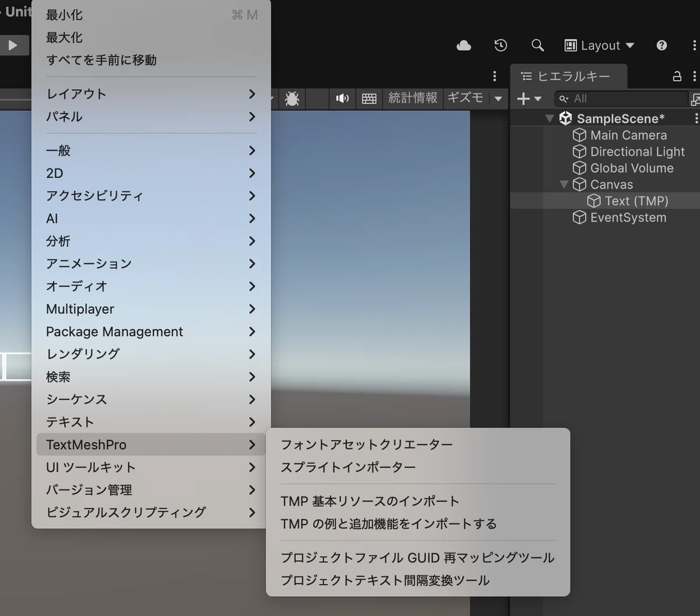The height and width of the screenshot is (616, 700).
Task: Open the パネル submenu
Action: [x=152, y=117]
